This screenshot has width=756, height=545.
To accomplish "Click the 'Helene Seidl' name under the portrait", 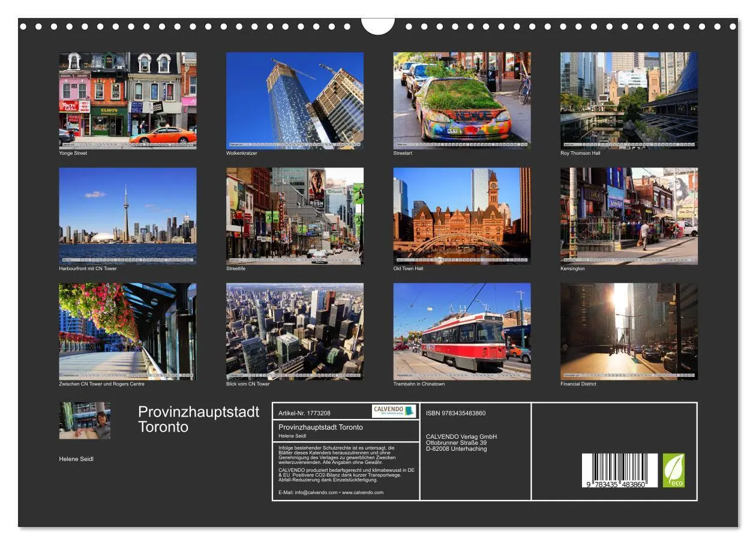I will click(x=76, y=459).
